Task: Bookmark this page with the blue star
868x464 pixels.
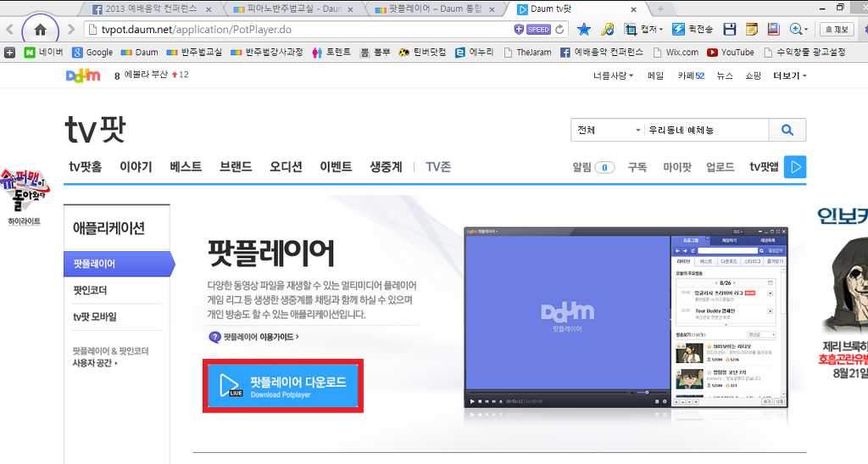Action: click(583, 30)
